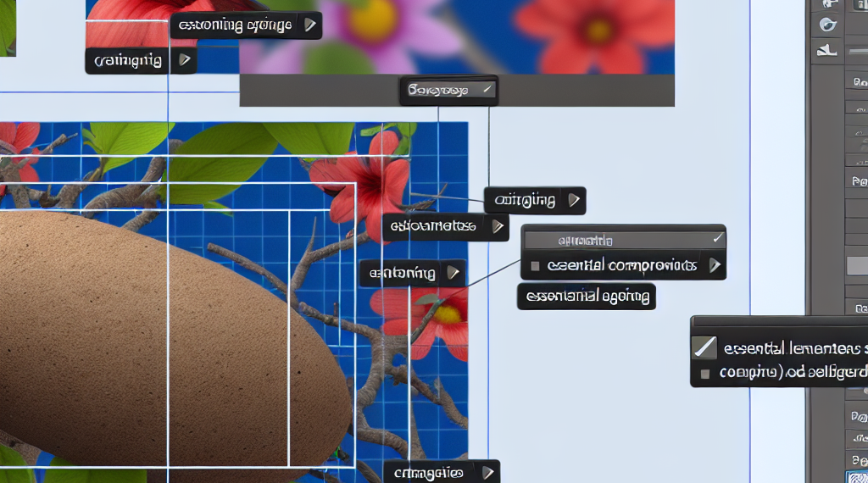Viewport: 868px width, 483px height.
Task: Toggle the checkmark on the highlighted grey menu row
Action: [718, 240]
